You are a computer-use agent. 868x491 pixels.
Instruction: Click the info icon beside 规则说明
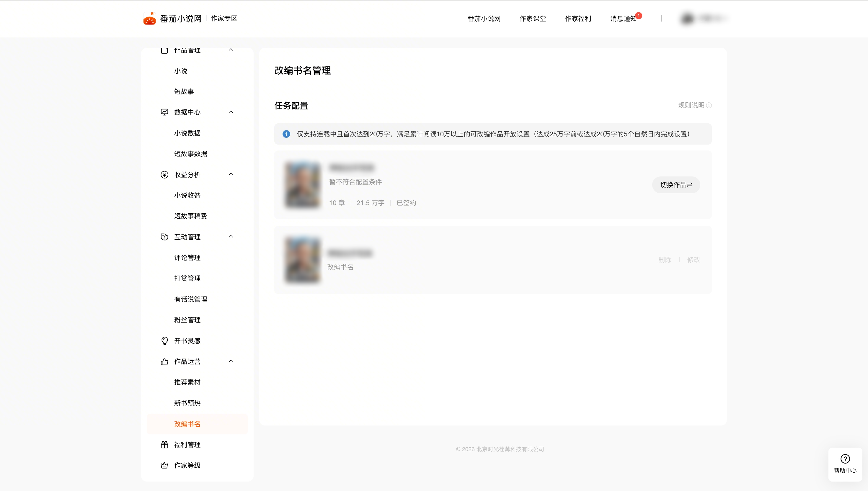[709, 105]
